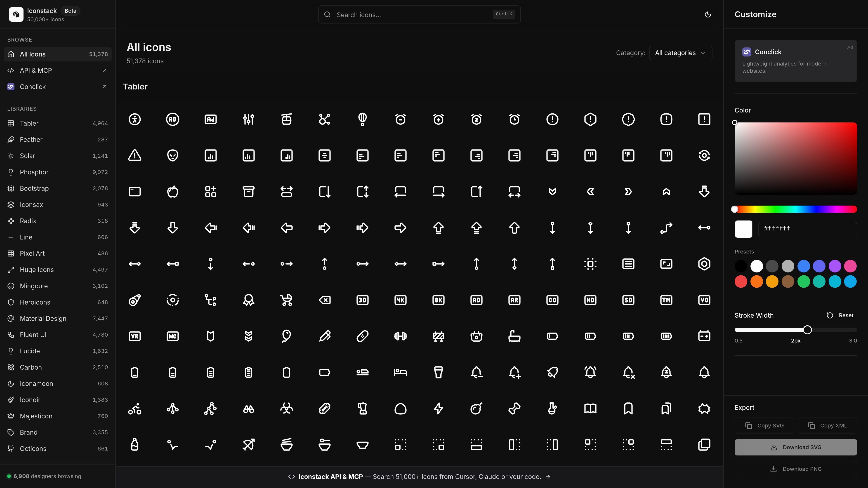Open the Conclick ad card

tap(796, 61)
